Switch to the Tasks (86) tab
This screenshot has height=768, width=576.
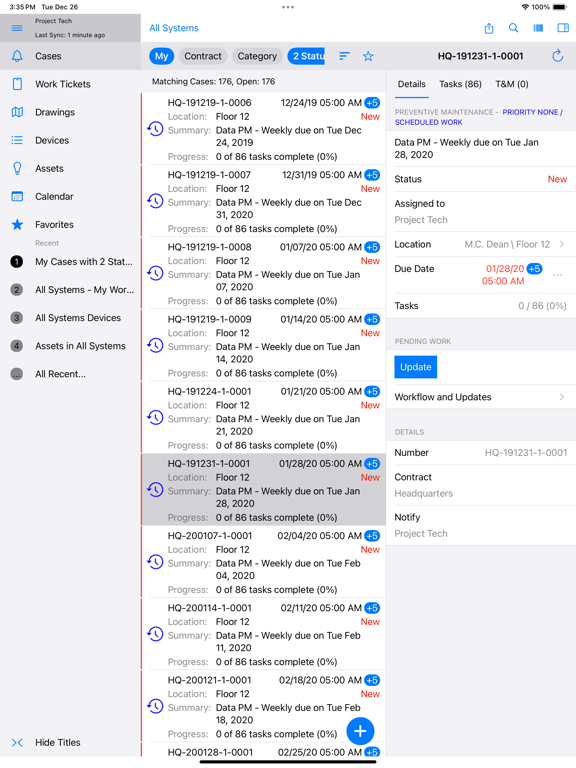(x=460, y=84)
